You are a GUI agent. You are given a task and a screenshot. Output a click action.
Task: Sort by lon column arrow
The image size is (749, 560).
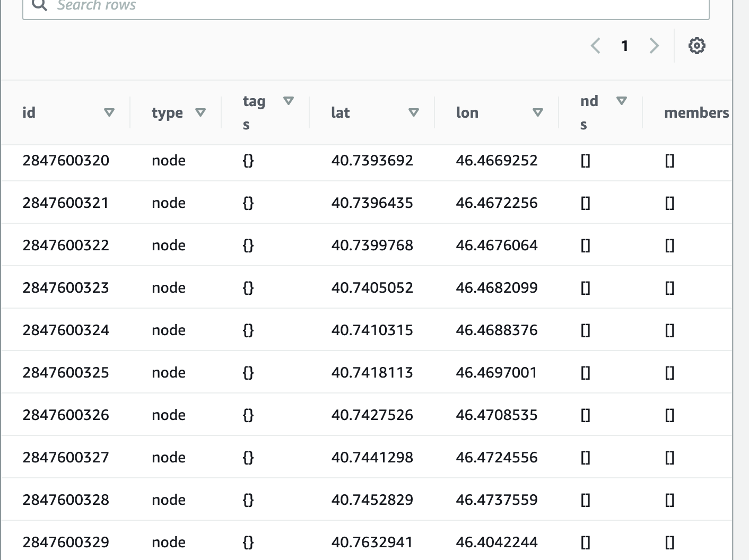[x=538, y=112]
